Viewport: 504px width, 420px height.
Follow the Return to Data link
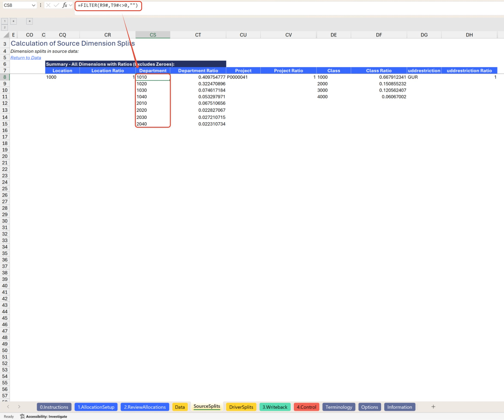point(26,58)
